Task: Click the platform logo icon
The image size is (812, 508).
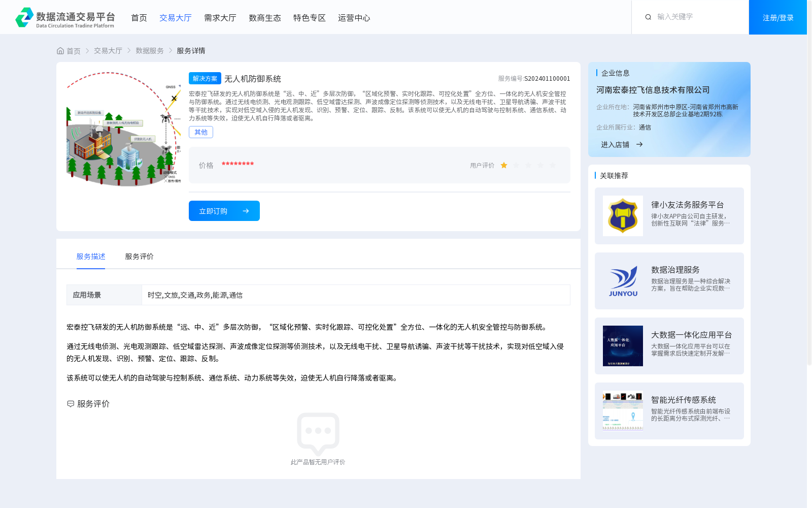Action: 24,17
